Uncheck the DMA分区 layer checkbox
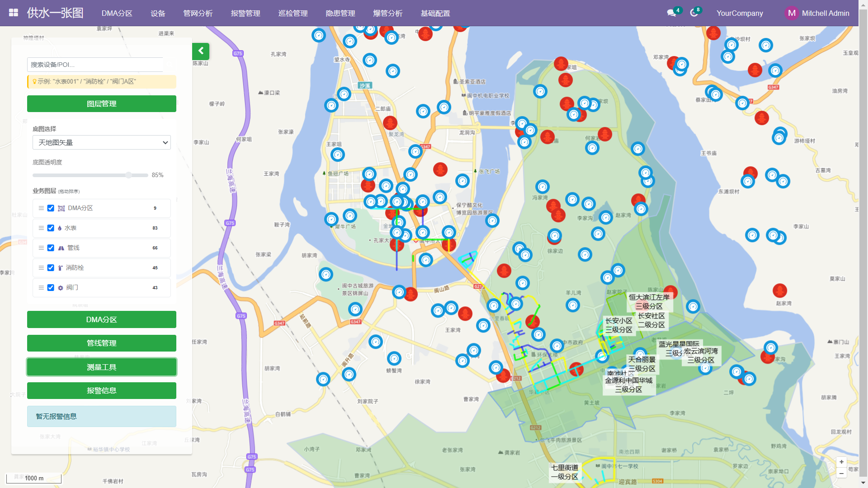The width and height of the screenshot is (868, 488). pyautogui.click(x=51, y=208)
